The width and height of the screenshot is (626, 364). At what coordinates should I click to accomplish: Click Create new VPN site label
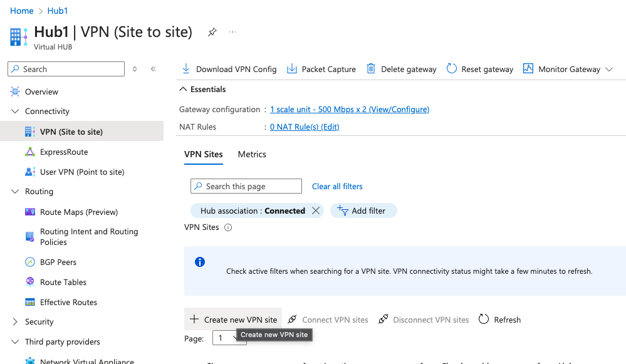[x=241, y=320]
